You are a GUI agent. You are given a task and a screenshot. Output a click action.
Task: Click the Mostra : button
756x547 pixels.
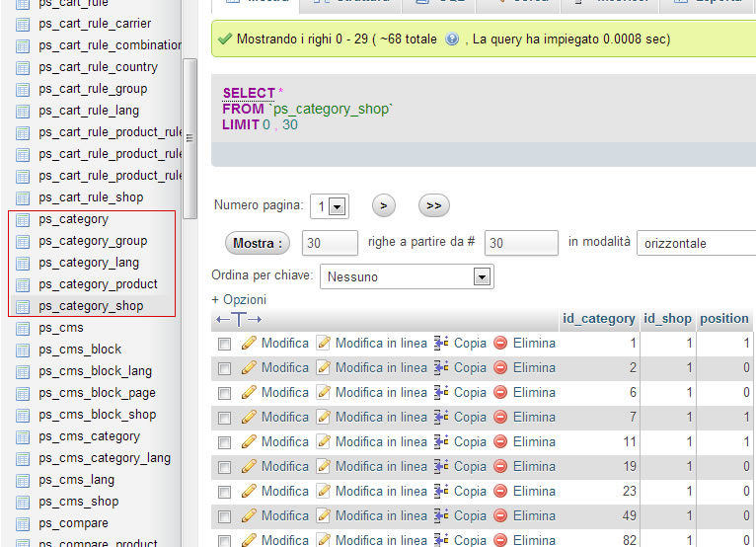pyautogui.click(x=257, y=243)
